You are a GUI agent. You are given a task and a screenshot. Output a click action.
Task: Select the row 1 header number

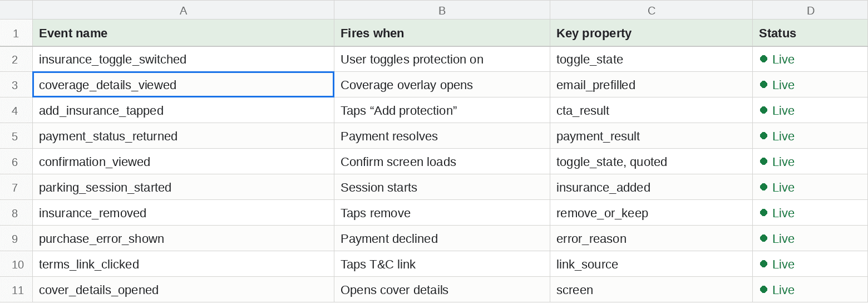[x=16, y=33]
